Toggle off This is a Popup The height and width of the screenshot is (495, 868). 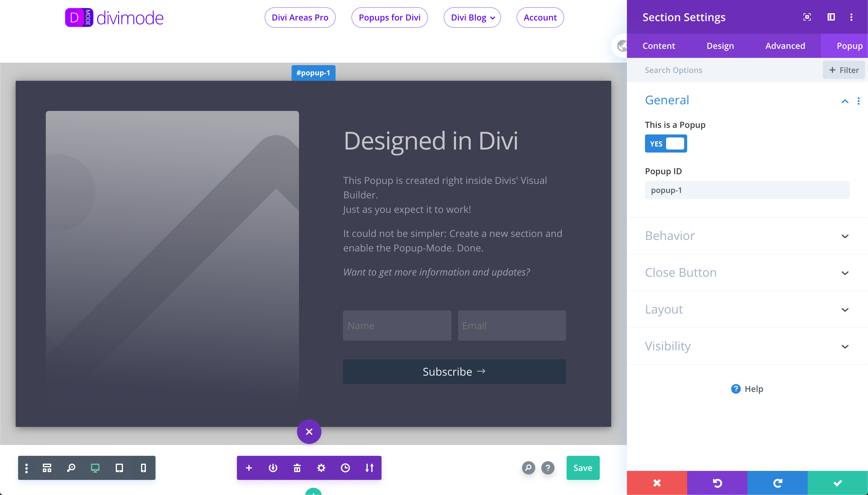click(x=665, y=143)
